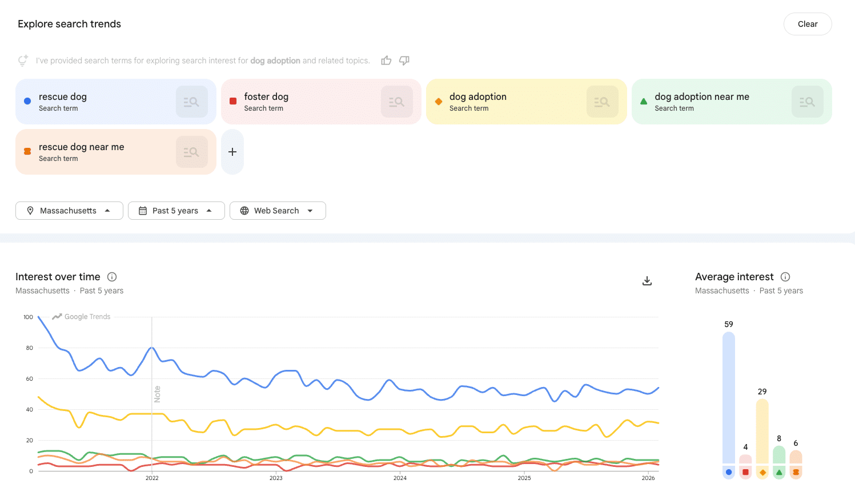Add a new search term with the plus button
The image size is (855, 504).
tap(232, 151)
